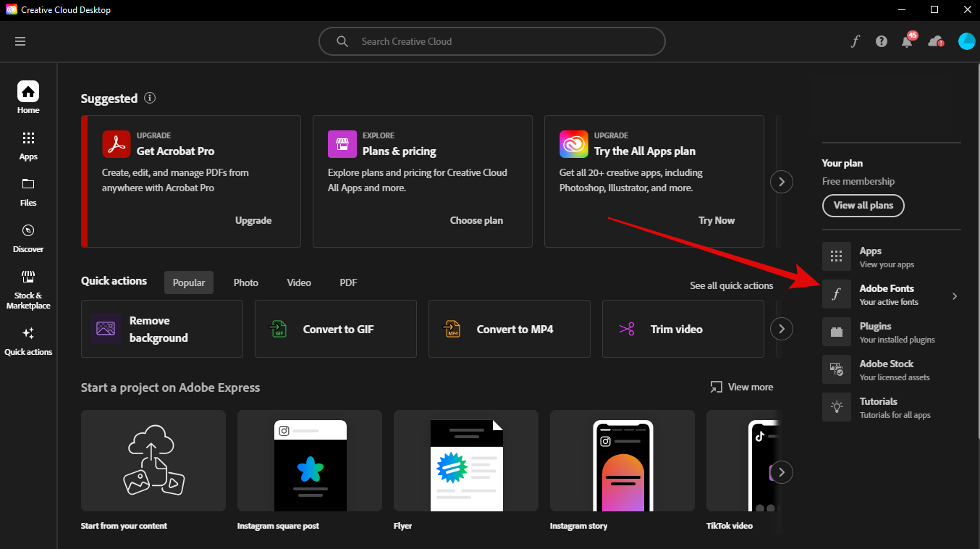Switch to the PDF tab
The image size is (980, 549).
click(349, 282)
